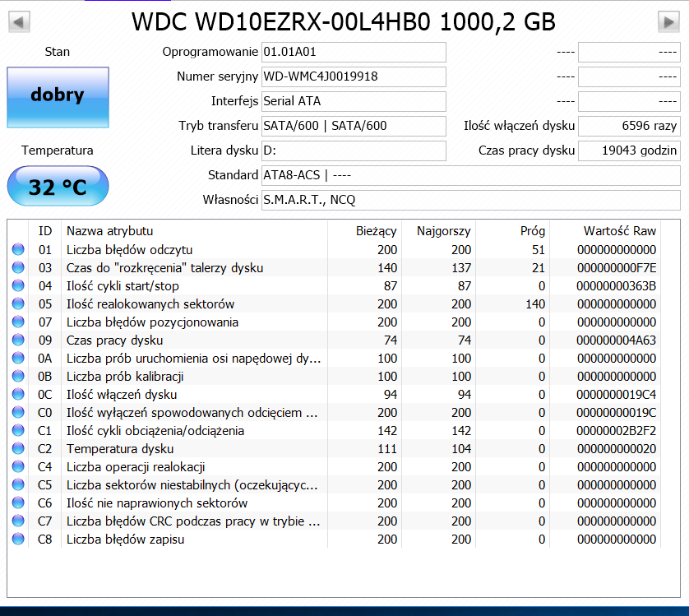This screenshot has width=689, height=616.
Task: Click raw value 0000000019C4
Action: click(616, 395)
